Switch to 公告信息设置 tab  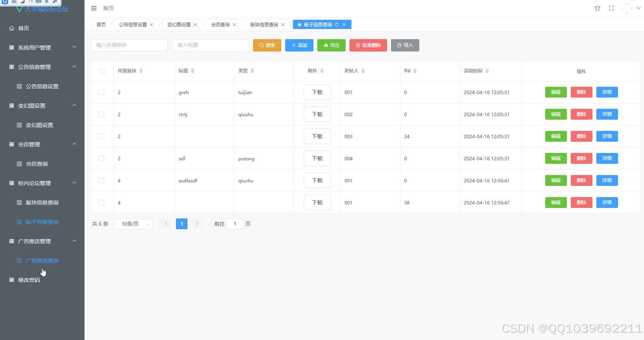[133, 24]
